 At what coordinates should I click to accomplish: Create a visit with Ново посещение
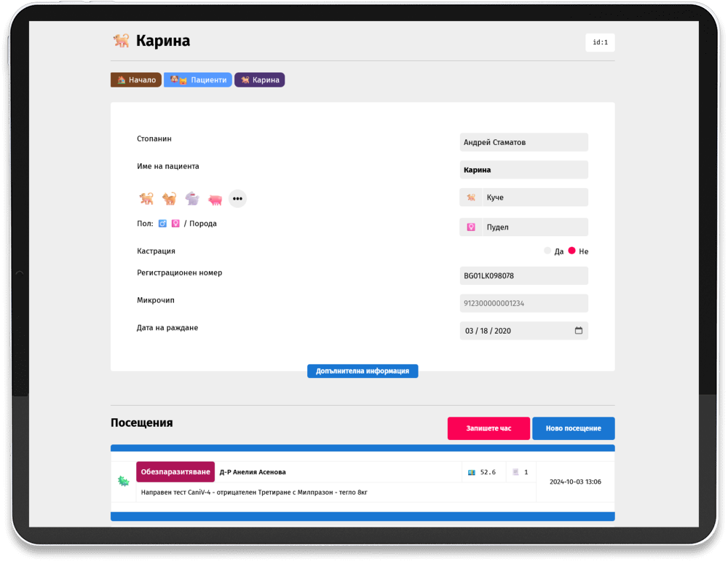(574, 428)
